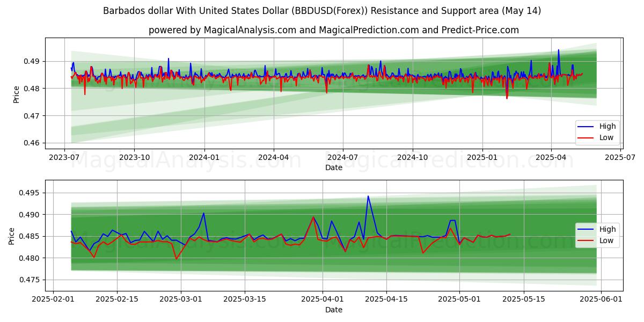Click the 2025-03-15 x-axis tick label
The width and height of the screenshot is (644, 322).
click(x=245, y=299)
